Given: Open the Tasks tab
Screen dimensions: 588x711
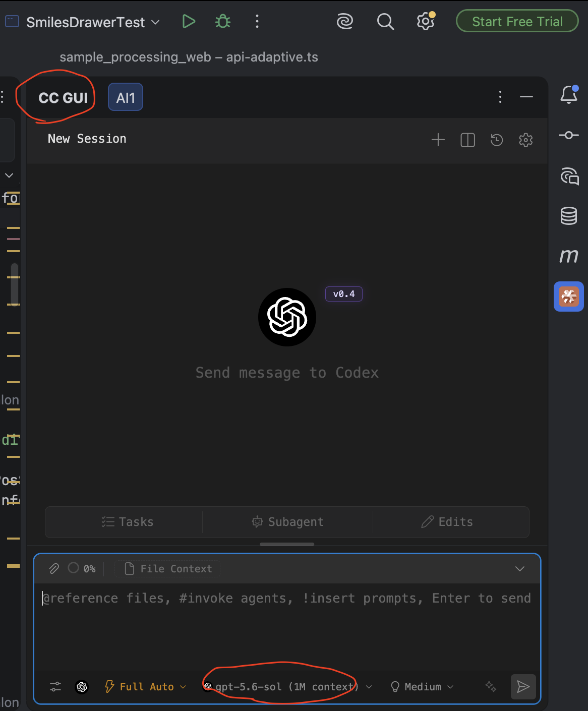Looking at the screenshot, I should 127,522.
